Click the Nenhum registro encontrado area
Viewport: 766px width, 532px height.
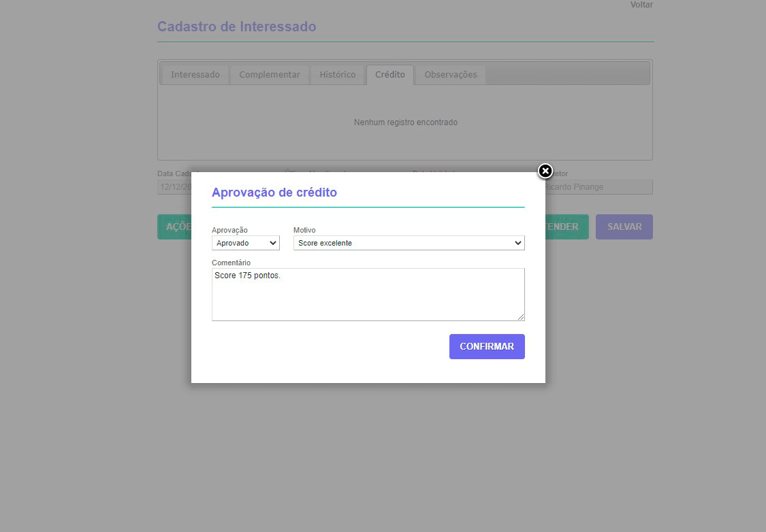[405, 122]
